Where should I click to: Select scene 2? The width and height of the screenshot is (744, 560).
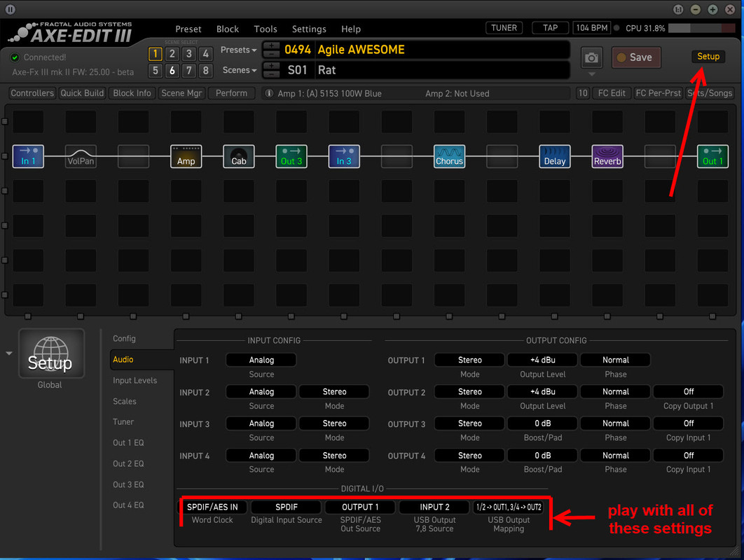click(x=172, y=54)
